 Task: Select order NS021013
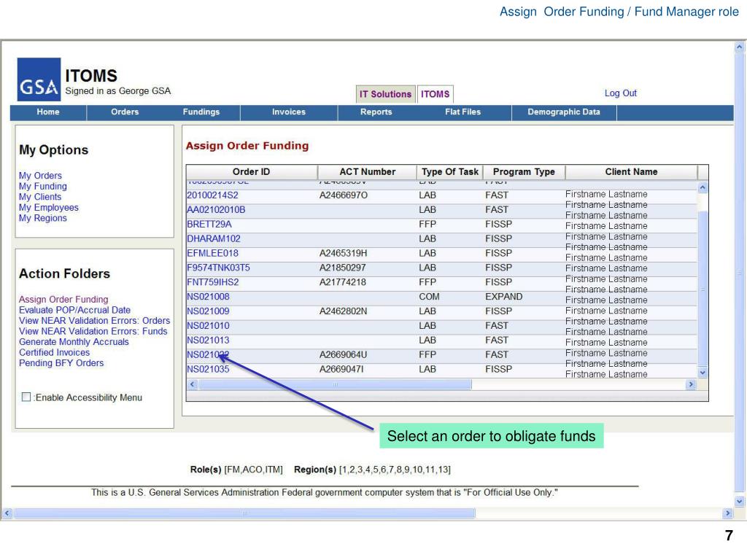208,341
